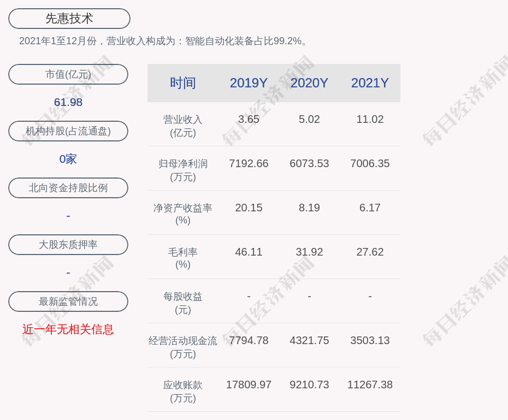Click the 机构持股(占流通盘) label pill
This screenshot has height=420, width=508.
pyautogui.click(x=68, y=131)
